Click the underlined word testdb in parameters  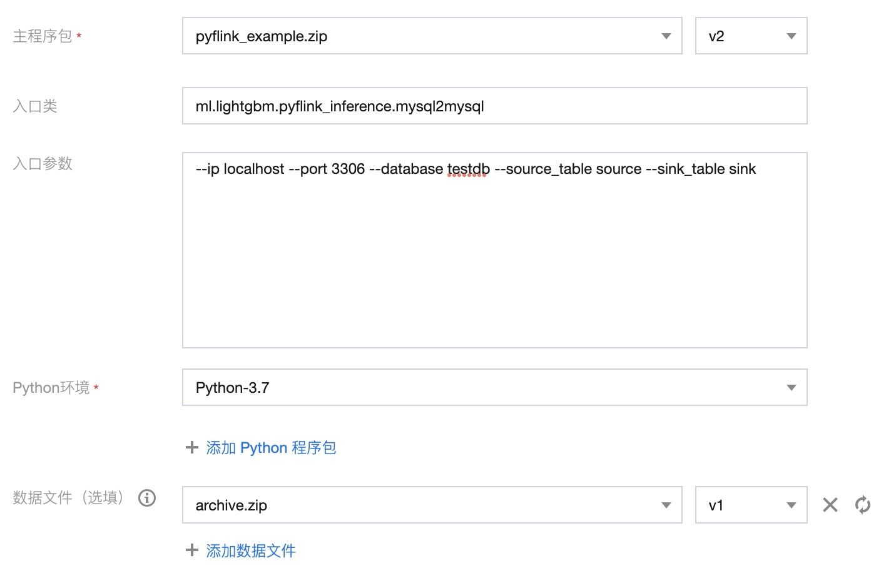click(x=468, y=170)
